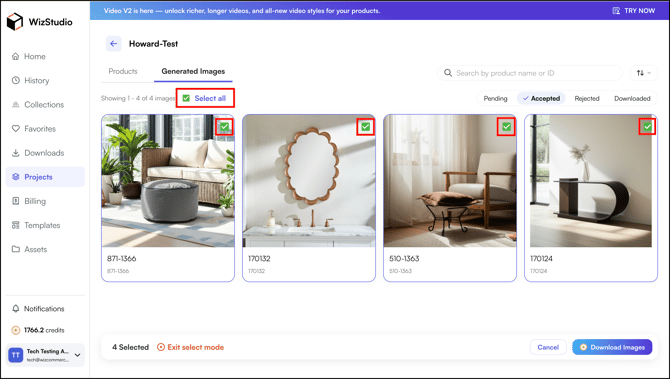Click the Select all label
Screen dimensions: 670x379
[210, 98]
